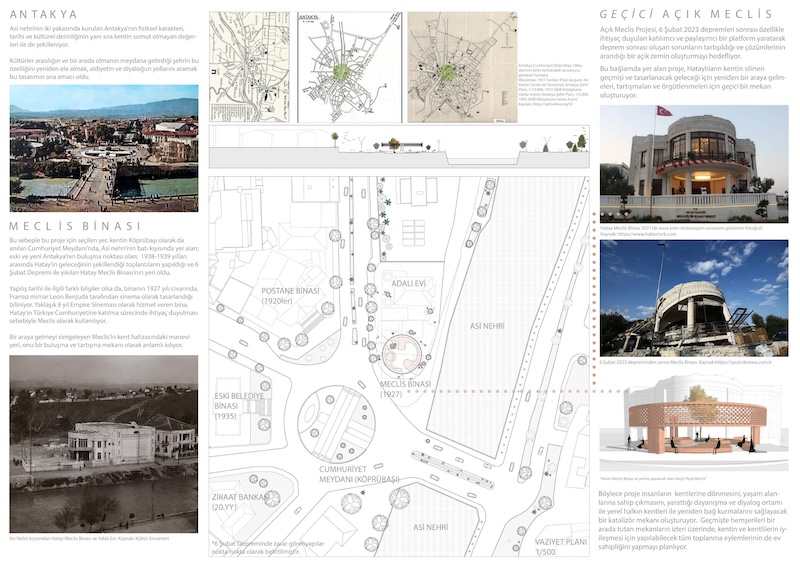800x565 pixels.
Task: Click the Turkish flag atop the Meclis building photo
Action: click(x=663, y=112)
